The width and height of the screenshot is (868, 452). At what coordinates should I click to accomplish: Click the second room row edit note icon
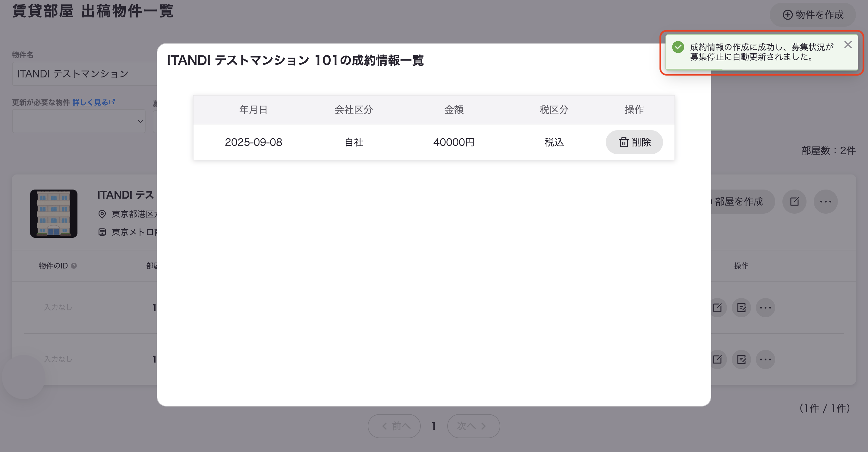click(x=741, y=359)
